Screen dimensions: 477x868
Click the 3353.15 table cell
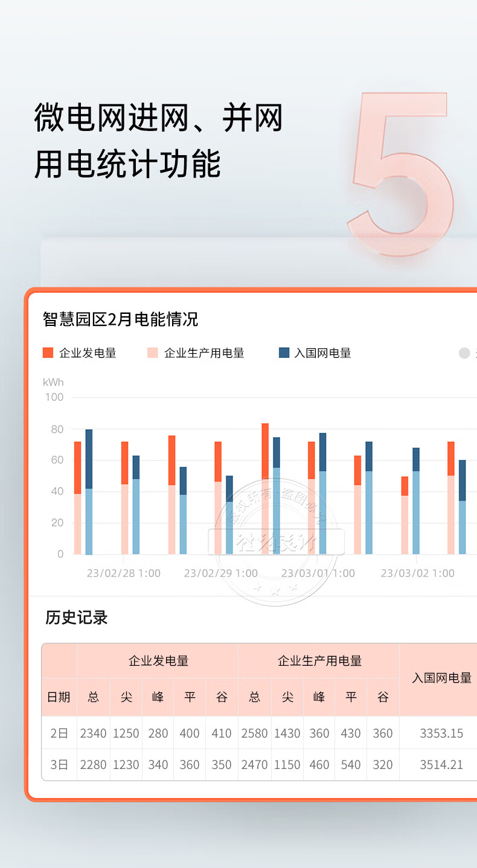pos(441,733)
